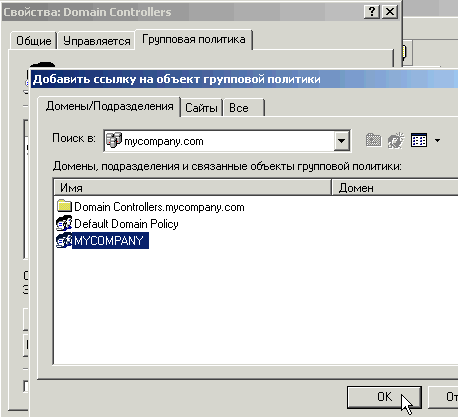
Task: Sort by the Домен column header
Action: pos(395,188)
